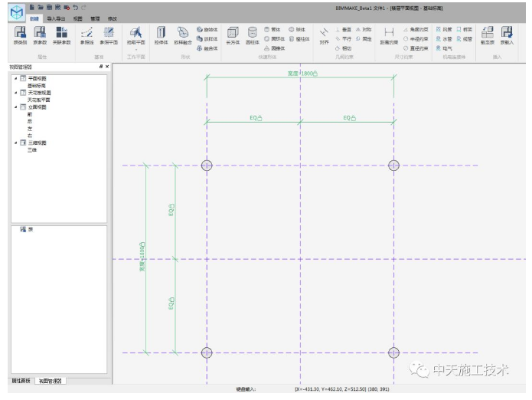Add a 桥架 cable tray connector
Screen dimensions: 532x400
(464, 30)
